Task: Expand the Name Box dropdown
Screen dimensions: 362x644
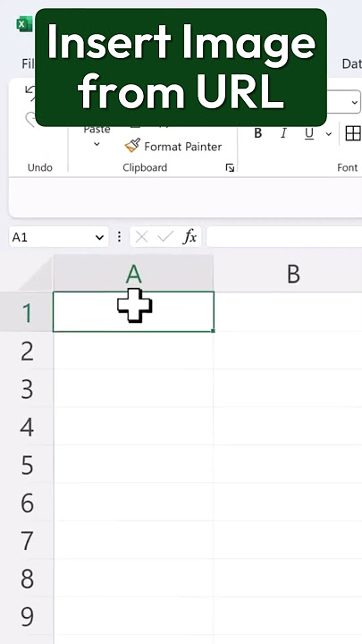Action: tap(99, 237)
